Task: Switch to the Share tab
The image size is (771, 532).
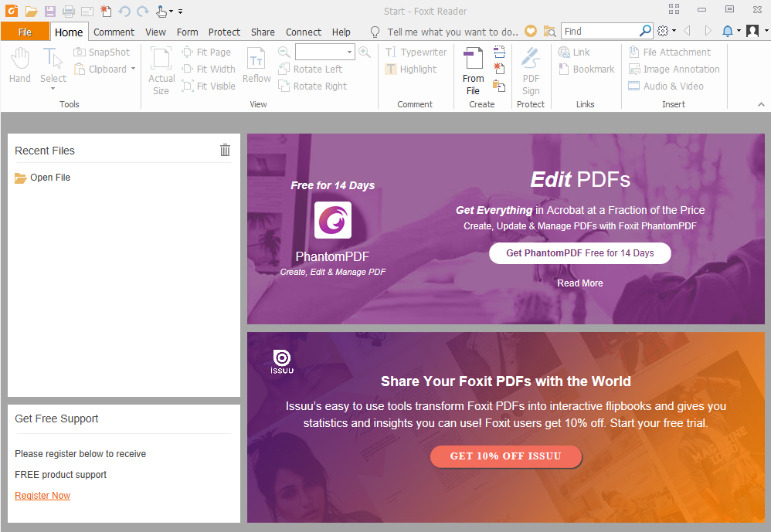Action: (263, 32)
